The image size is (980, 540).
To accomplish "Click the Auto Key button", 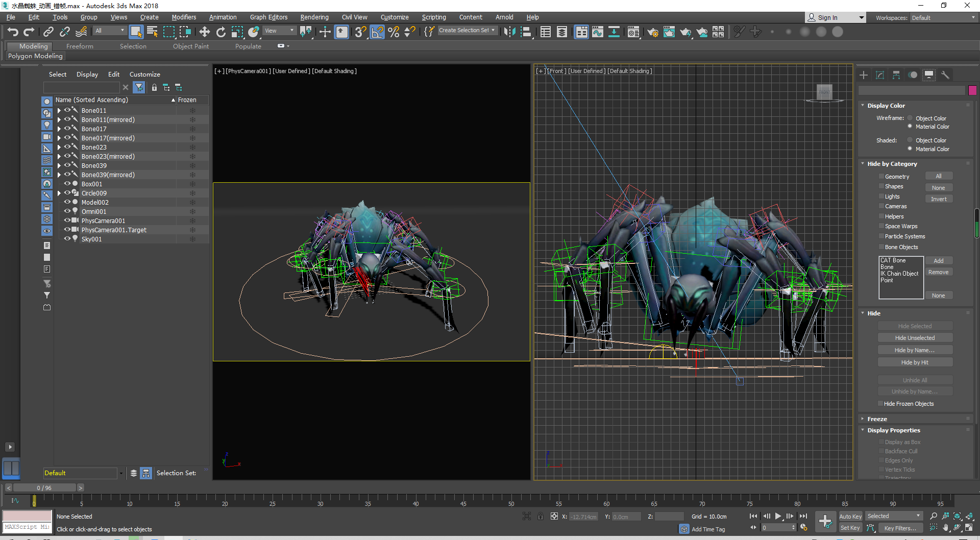I will point(850,517).
